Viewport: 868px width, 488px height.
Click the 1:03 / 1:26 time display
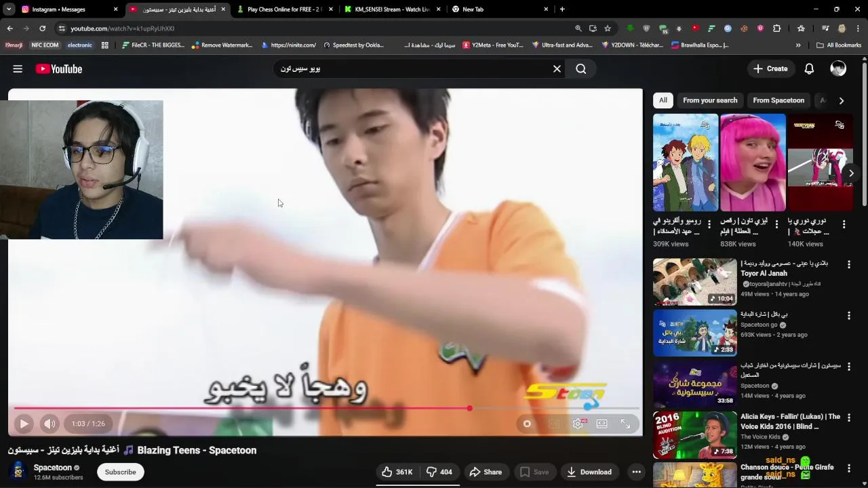(88, 424)
